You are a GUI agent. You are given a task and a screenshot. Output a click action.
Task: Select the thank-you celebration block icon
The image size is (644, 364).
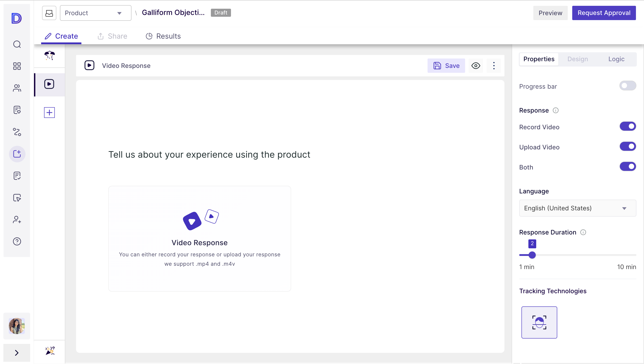pos(50,351)
